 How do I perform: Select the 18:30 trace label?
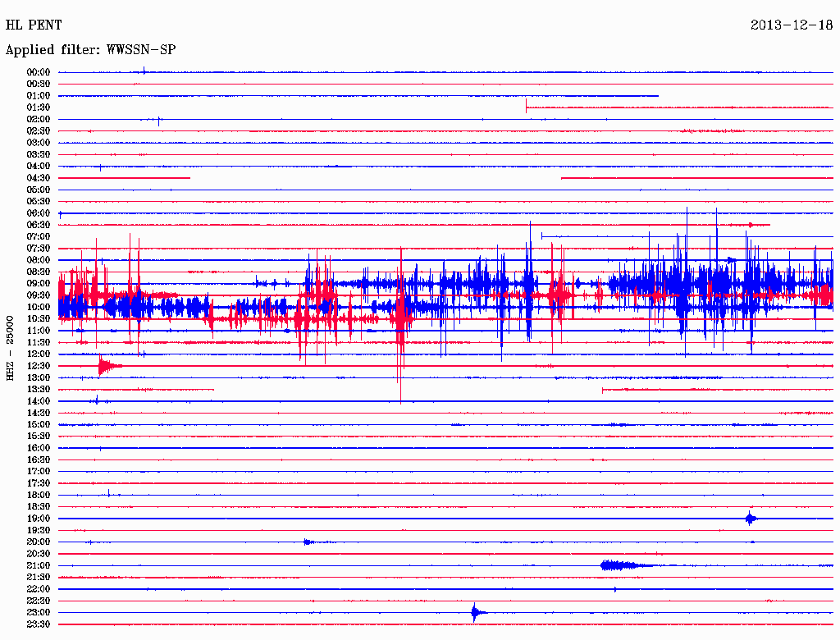pos(39,507)
